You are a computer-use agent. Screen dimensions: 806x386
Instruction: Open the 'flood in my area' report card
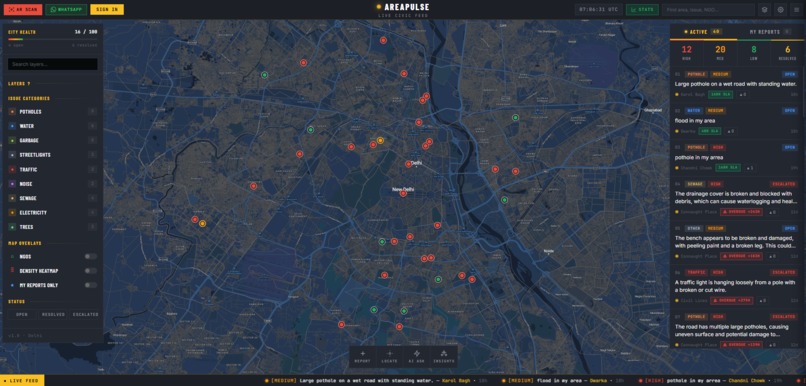[736, 121]
